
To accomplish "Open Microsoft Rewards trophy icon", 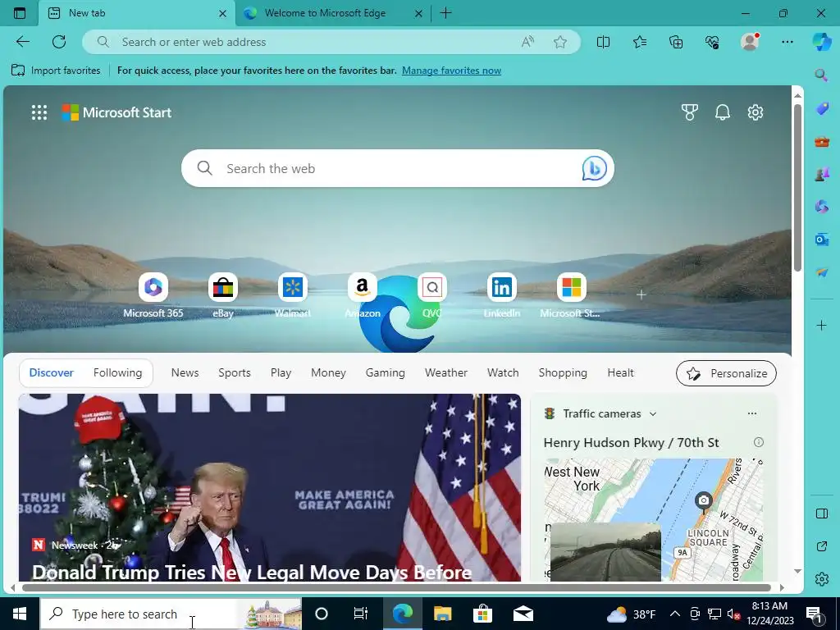I will click(x=689, y=112).
